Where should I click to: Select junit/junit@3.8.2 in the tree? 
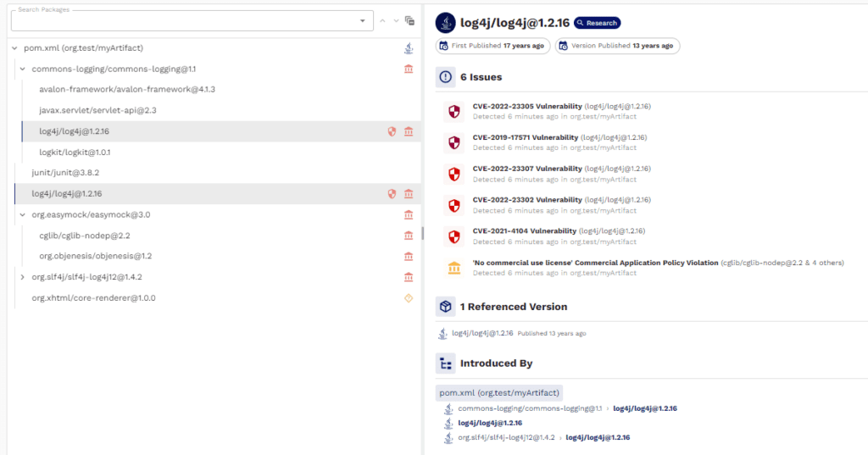pos(65,173)
